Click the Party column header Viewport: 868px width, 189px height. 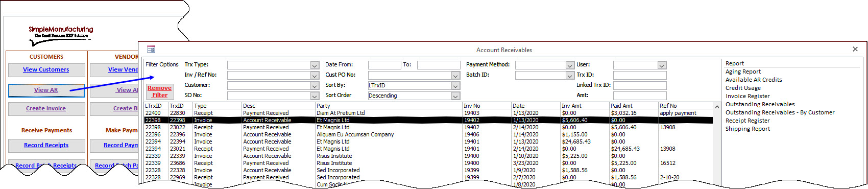389,106
